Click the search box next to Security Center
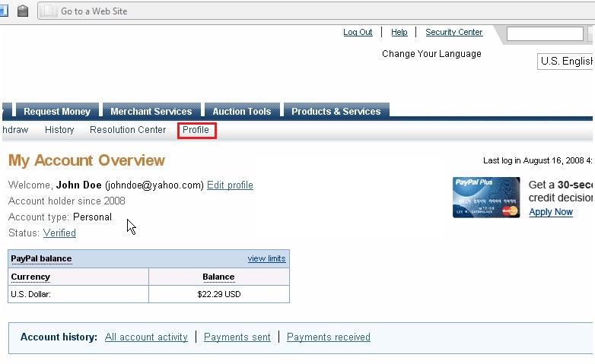The height and width of the screenshot is (364, 595). click(545, 33)
